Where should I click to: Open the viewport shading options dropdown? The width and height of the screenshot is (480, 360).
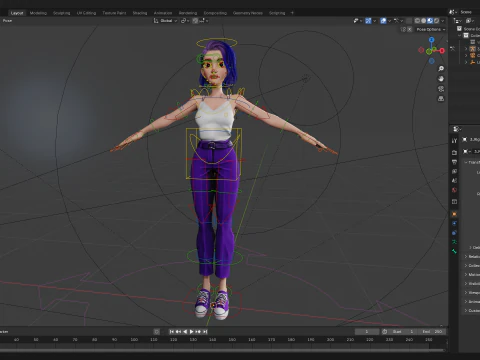click(x=443, y=21)
